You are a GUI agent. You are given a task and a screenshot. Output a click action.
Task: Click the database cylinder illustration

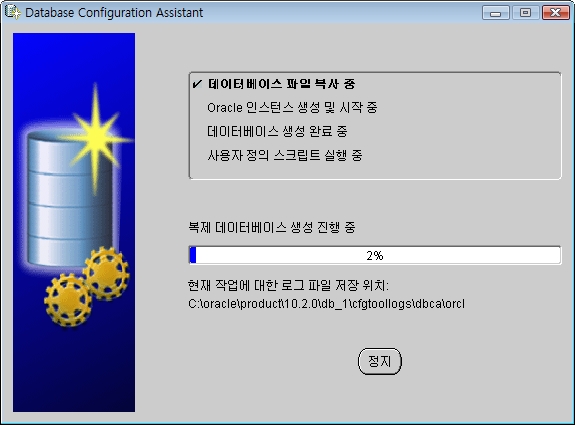click(70, 198)
